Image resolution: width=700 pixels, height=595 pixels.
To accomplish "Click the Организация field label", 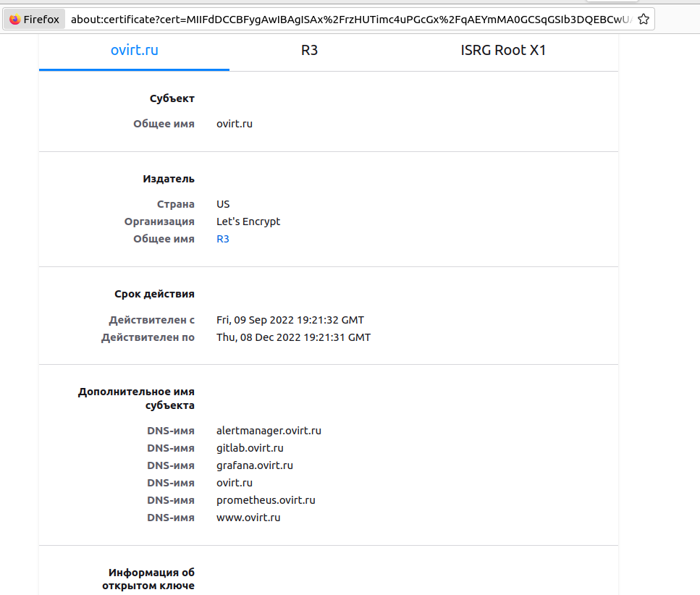I will [159, 221].
